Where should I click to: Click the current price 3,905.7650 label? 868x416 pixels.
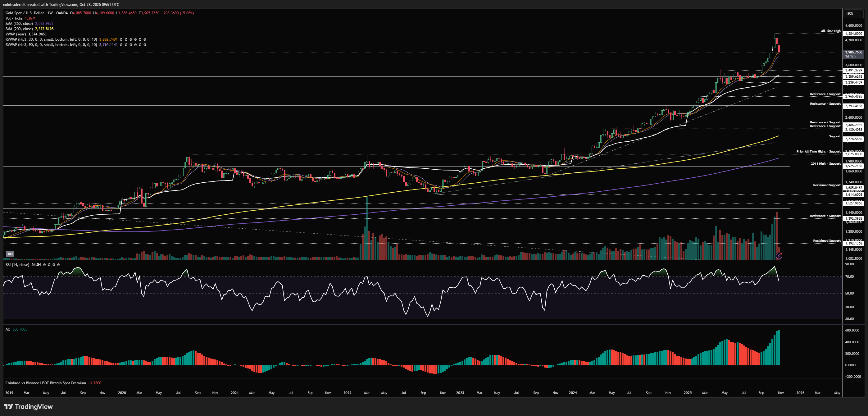pos(853,52)
